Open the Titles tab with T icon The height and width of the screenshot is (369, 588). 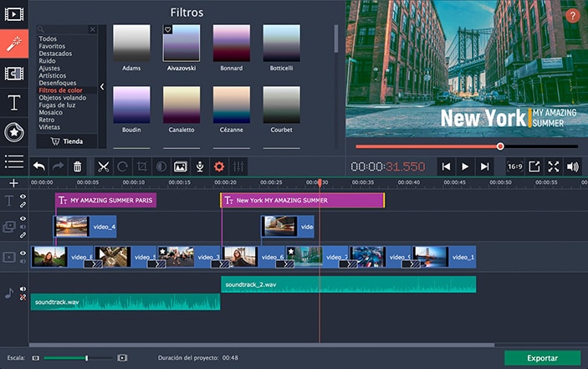point(14,103)
